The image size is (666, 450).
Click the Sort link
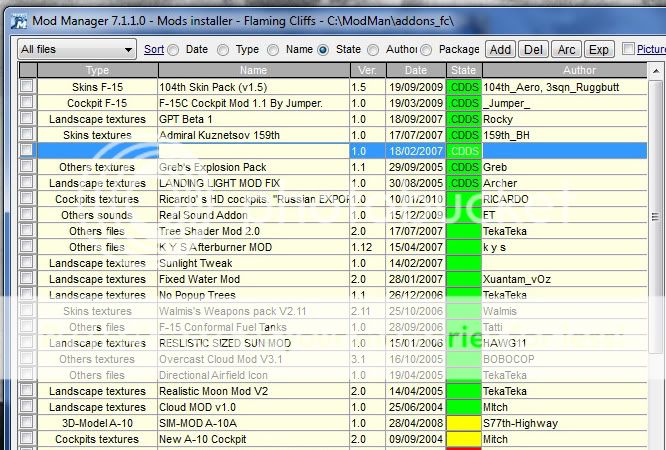tap(153, 49)
